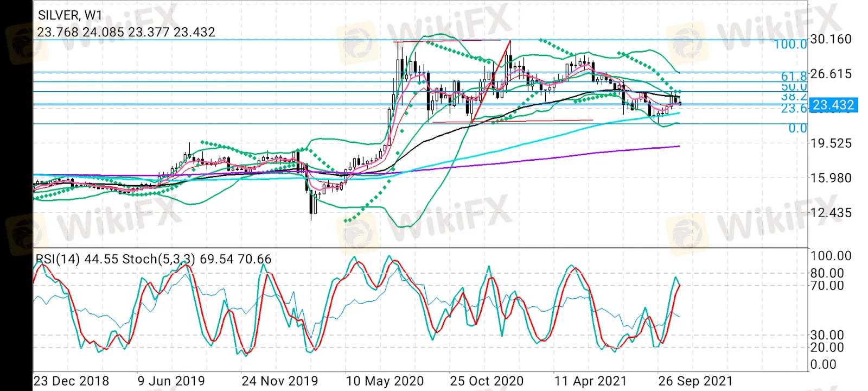868x391 pixels.
Task: Select 100.00 on the oscillator axis
Action: coord(831,256)
